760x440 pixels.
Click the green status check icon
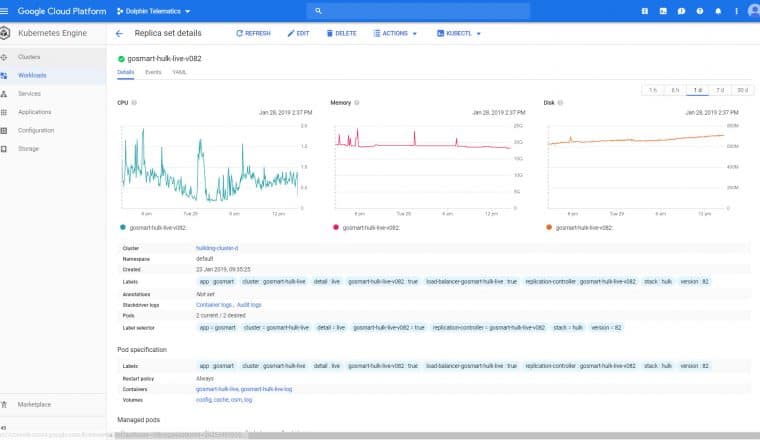(121, 59)
